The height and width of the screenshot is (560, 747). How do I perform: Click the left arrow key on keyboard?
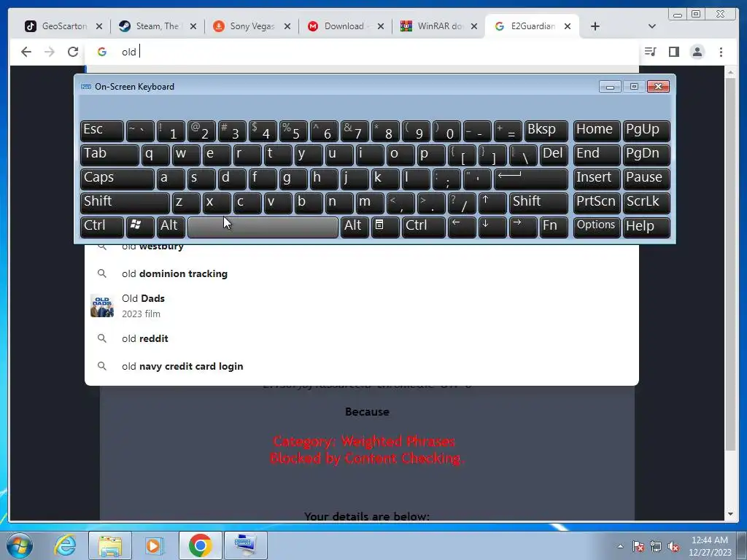click(462, 227)
